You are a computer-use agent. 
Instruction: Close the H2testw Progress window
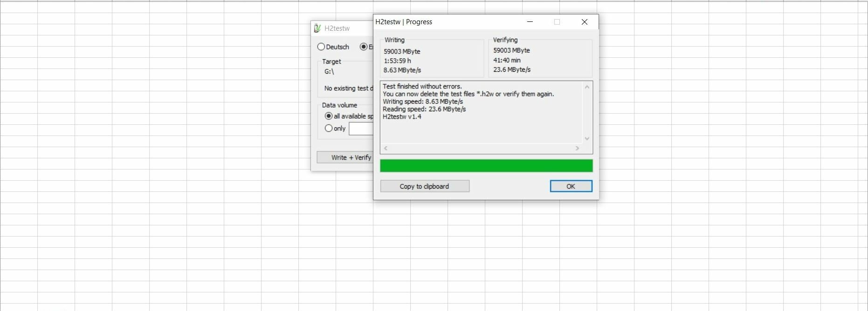[585, 22]
